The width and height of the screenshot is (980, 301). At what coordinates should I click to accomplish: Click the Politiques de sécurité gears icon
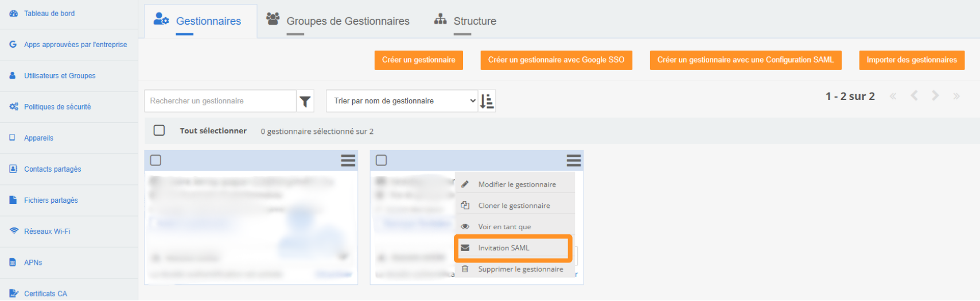(14, 107)
